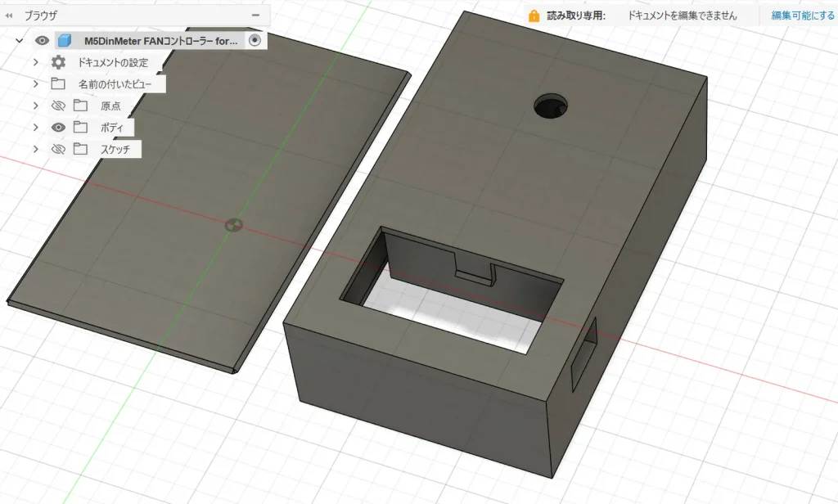Click the スケッチ folder icon
Image resolution: width=838 pixels, height=504 pixels.
tap(79, 149)
